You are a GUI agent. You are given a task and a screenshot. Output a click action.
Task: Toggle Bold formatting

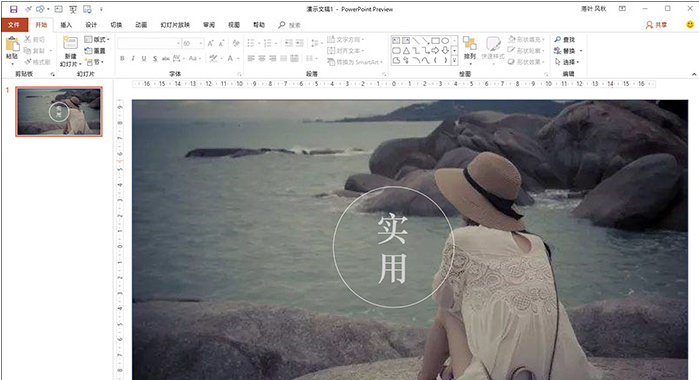(122, 58)
